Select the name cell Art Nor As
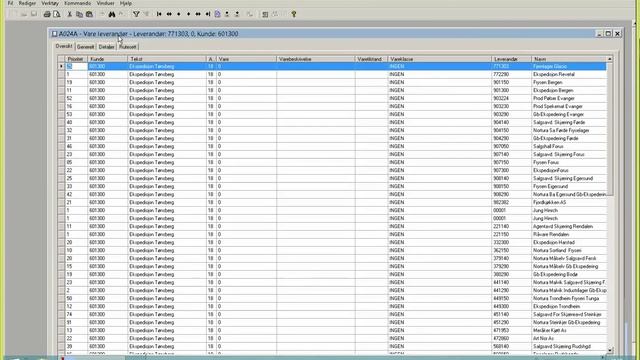Viewport: 640px width, 360px height. click(569, 338)
